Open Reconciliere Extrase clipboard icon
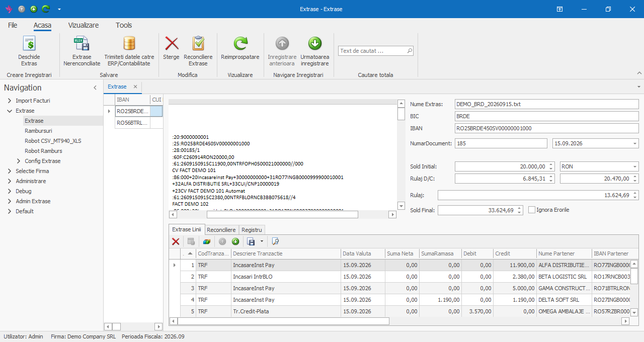644x342 pixels. coord(198,44)
